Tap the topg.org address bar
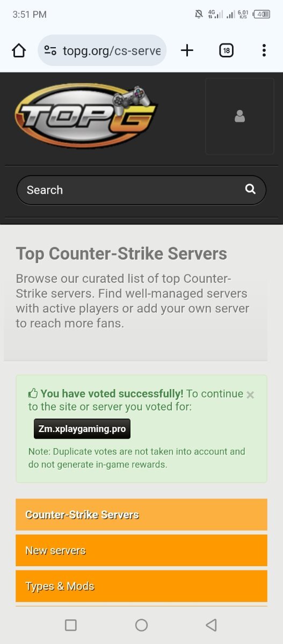283x644 pixels. (103, 50)
